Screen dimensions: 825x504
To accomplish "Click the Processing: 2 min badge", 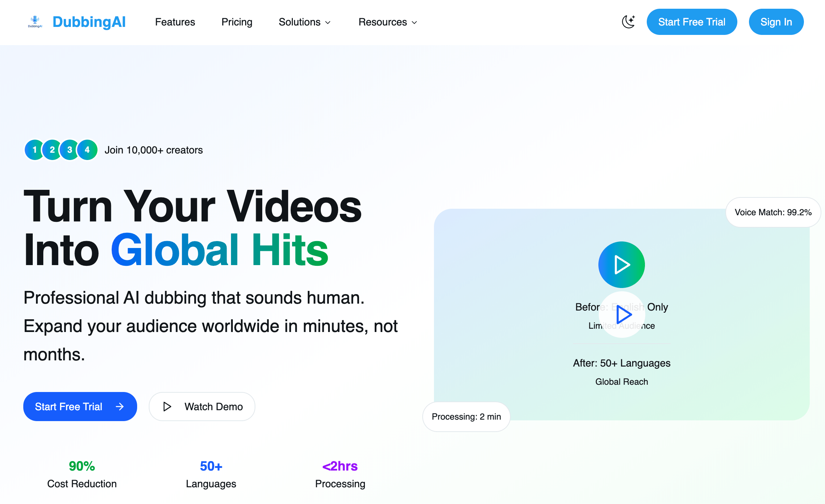I will coord(466,417).
